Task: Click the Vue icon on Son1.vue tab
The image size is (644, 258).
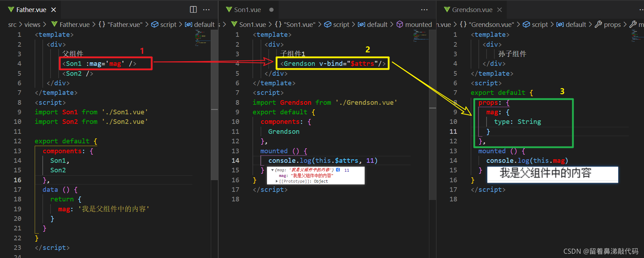Action: (x=229, y=10)
